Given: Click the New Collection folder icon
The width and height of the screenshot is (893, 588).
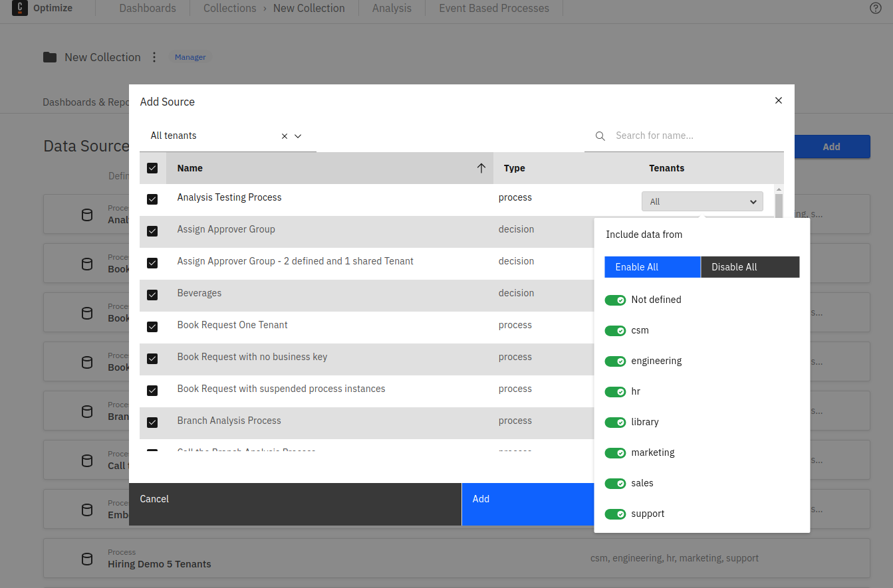Looking at the screenshot, I should click(50, 57).
